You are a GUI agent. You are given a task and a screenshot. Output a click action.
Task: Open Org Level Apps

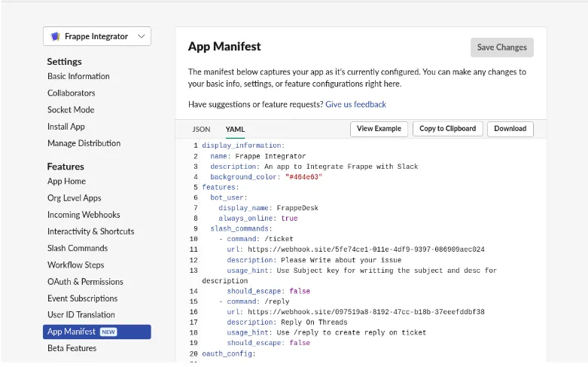75,198
